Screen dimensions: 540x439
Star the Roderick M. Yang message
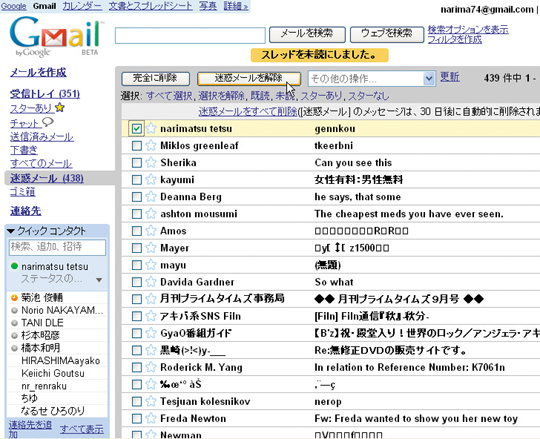tap(151, 367)
